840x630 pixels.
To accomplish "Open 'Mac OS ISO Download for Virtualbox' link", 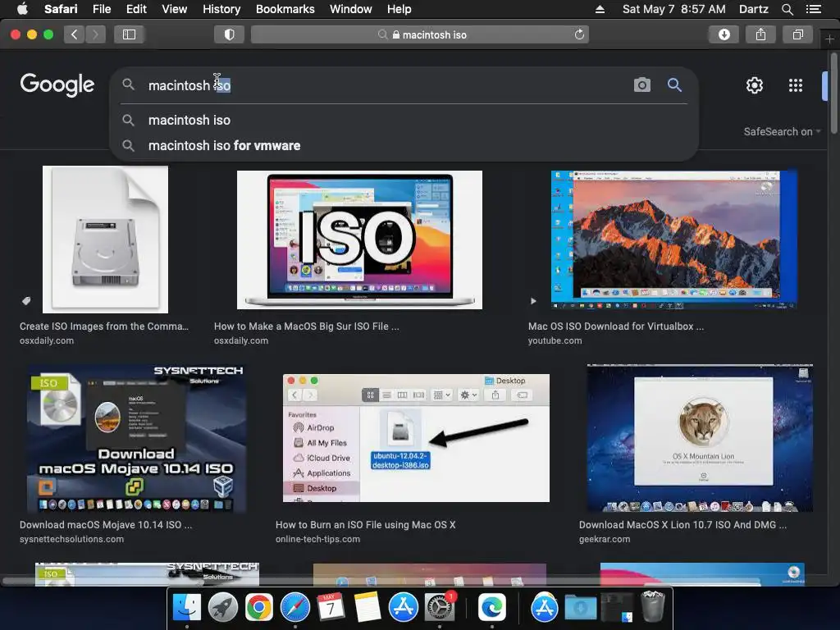I will tap(616, 326).
